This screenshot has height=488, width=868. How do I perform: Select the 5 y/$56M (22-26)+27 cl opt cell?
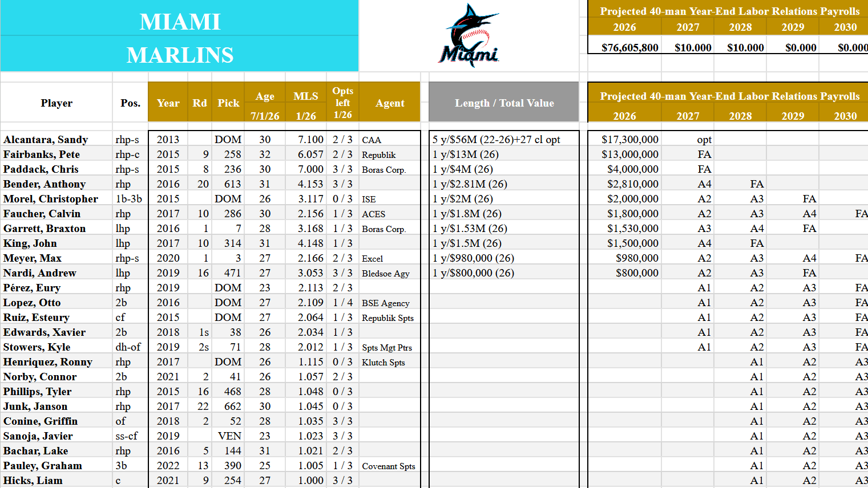click(504, 139)
